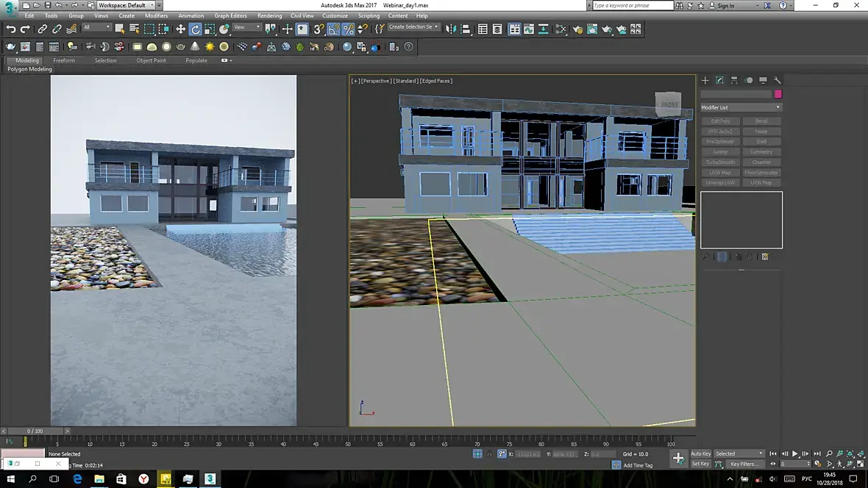Select the Move tool in main toolbar

[180, 29]
